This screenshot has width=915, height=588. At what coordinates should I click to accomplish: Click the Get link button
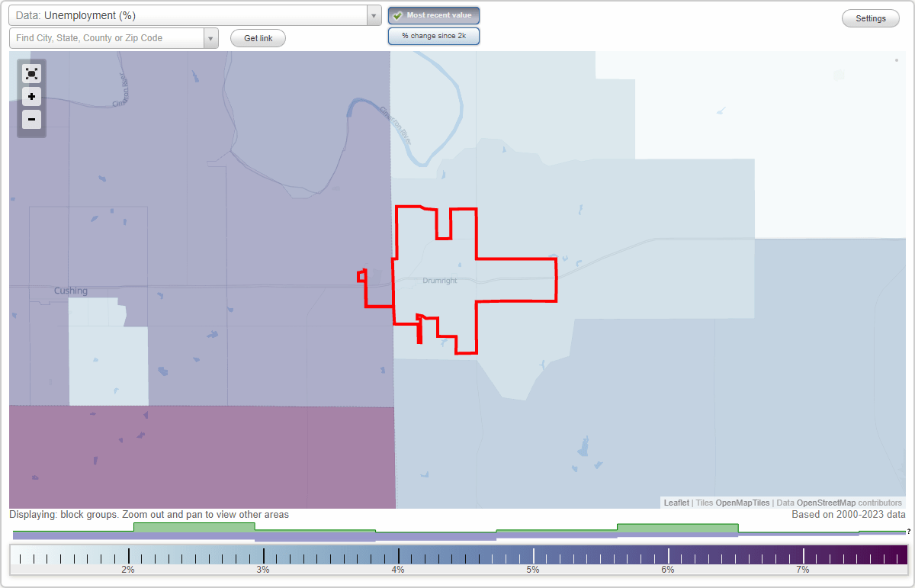coord(258,38)
